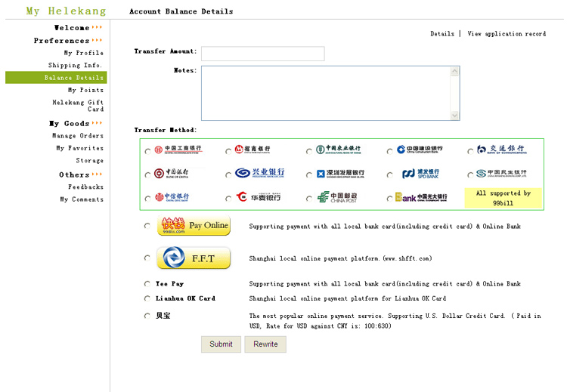Viewport: 567px width, 392px height.
Task: Click the Bank of China logo
Action: tap(172, 174)
